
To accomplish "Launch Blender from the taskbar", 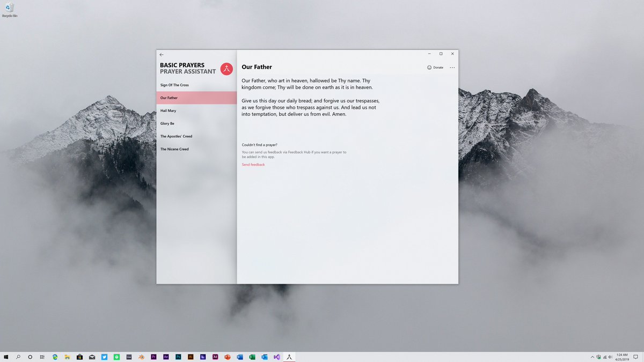I will click(141, 357).
